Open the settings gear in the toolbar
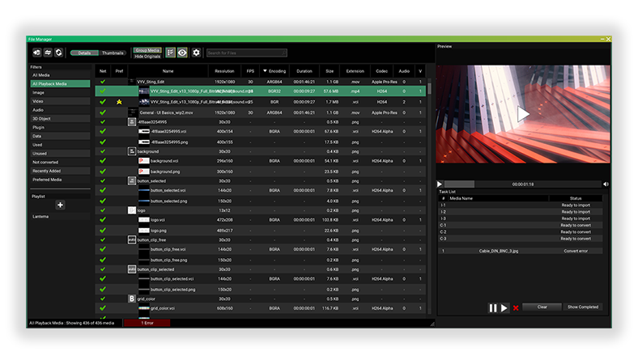Image resolution: width=638 pixels, height=364 pixels. 196,53
